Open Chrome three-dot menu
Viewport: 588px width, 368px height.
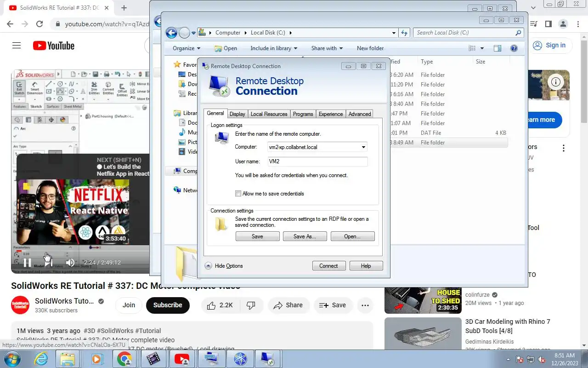point(578,24)
